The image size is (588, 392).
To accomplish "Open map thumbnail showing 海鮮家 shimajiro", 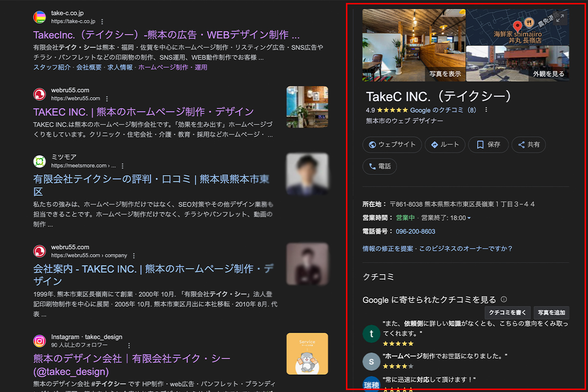I will pyautogui.click(x=517, y=27).
